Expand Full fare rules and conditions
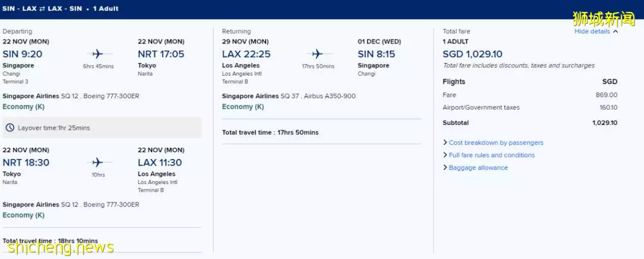Screen dimensions: 644x259 [489, 155]
